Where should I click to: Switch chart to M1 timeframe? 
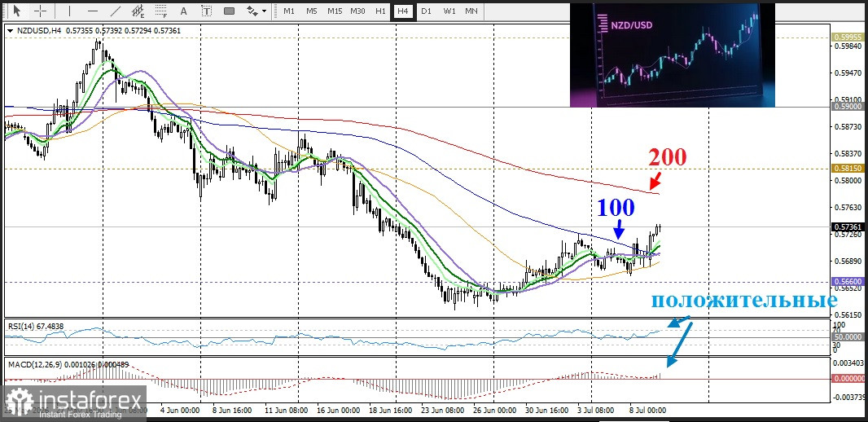(x=289, y=11)
